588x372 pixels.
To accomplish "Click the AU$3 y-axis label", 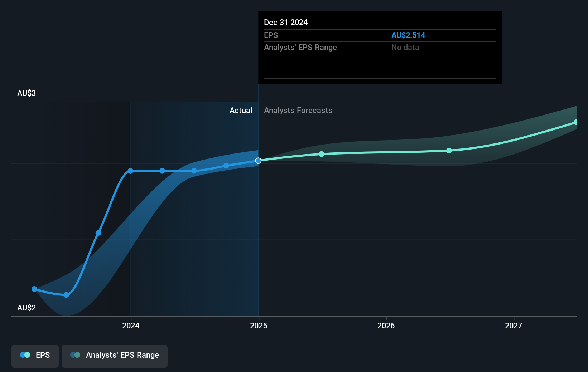I will (x=26, y=93).
